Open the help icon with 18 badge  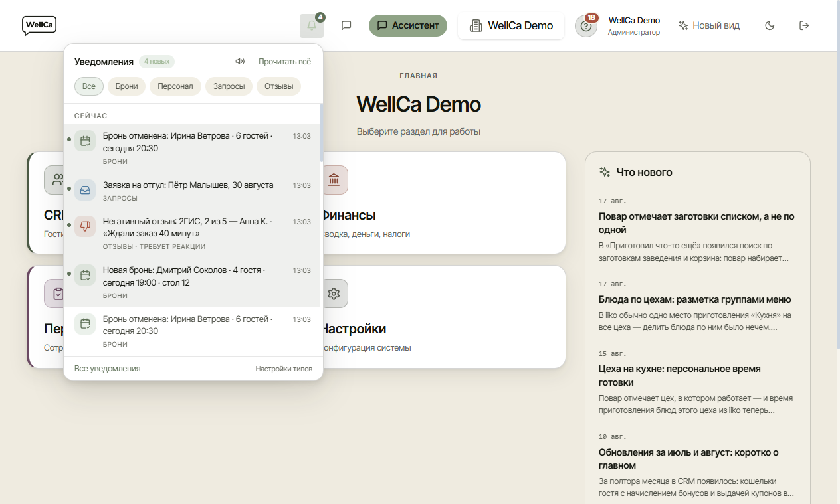point(586,26)
